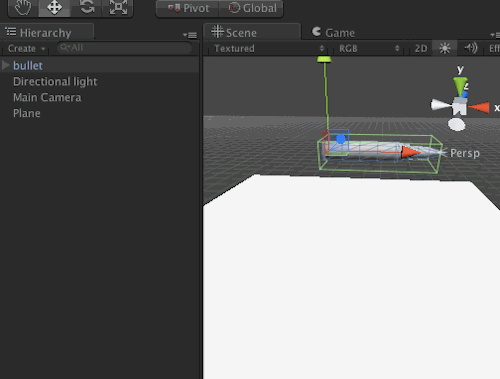
Task: Select the Hand tool
Action: (x=23, y=8)
